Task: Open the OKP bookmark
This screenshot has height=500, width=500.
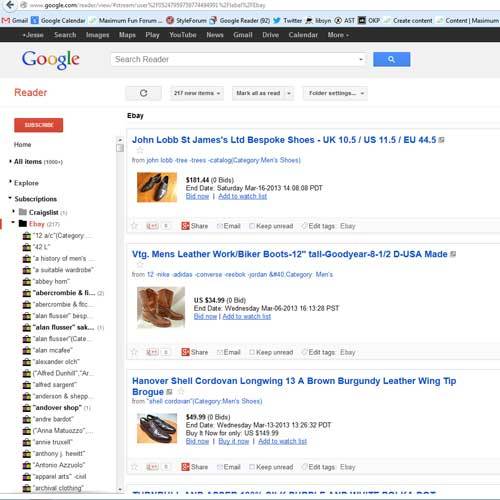Action: (369, 21)
